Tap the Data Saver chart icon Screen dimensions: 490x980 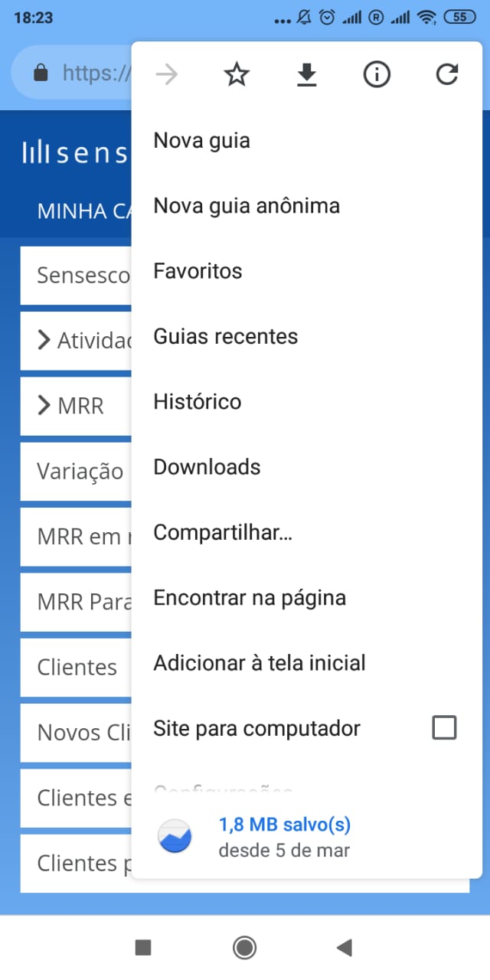click(x=175, y=836)
